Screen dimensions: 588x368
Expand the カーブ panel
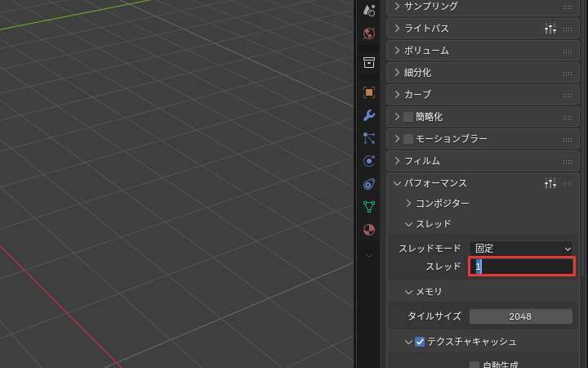397,94
